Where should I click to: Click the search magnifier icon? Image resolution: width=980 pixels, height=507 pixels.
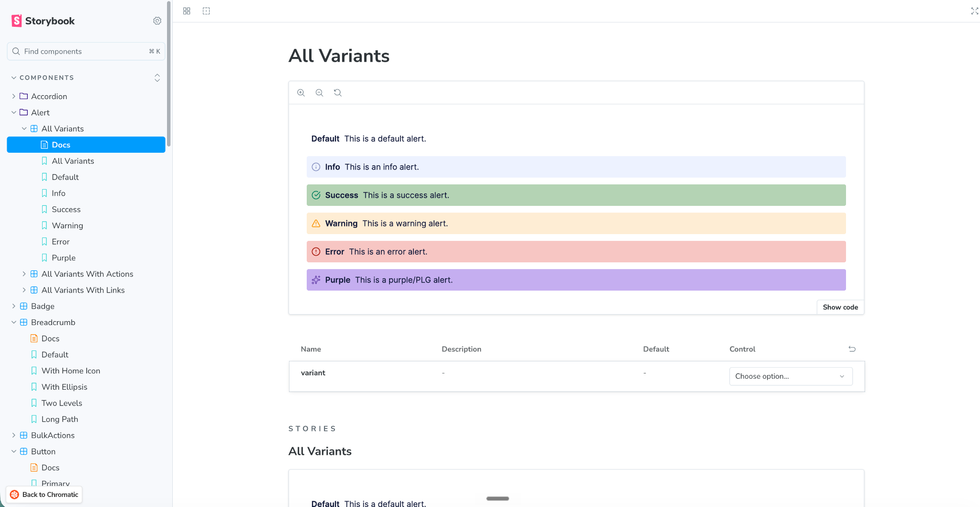[16, 51]
